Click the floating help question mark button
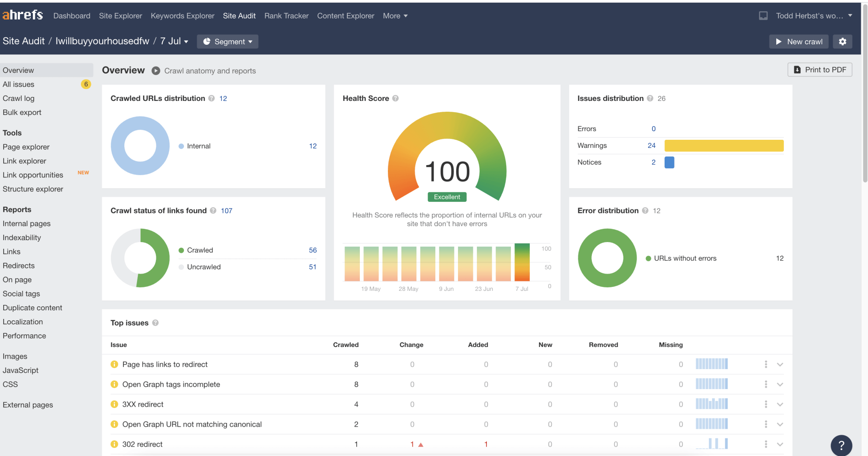Viewport: 868px width, 456px height. pos(841,445)
